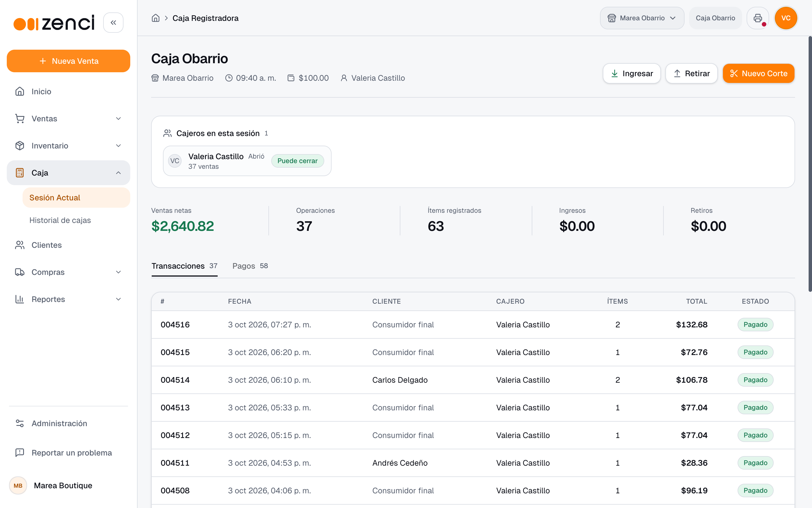This screenshot has height=508, width=812.
Task: Click the Inicio home icon in sidebar
Action: [20, 91]
